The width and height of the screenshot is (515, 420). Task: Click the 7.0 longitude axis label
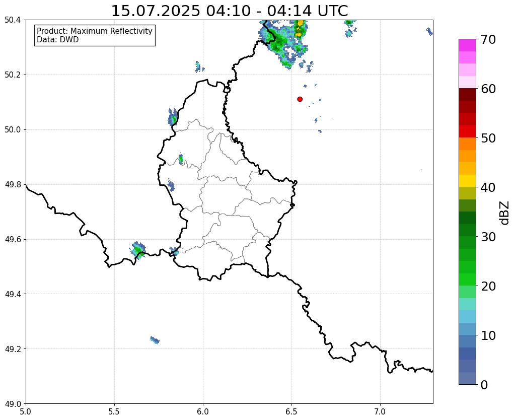[380, 412]
